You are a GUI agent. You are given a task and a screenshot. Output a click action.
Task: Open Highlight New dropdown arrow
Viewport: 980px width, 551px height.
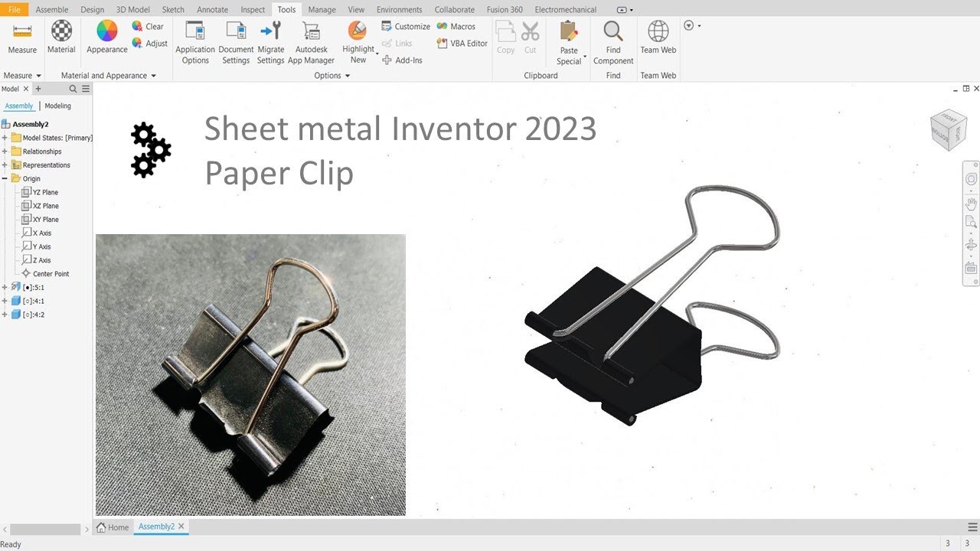tap(377, 54)
